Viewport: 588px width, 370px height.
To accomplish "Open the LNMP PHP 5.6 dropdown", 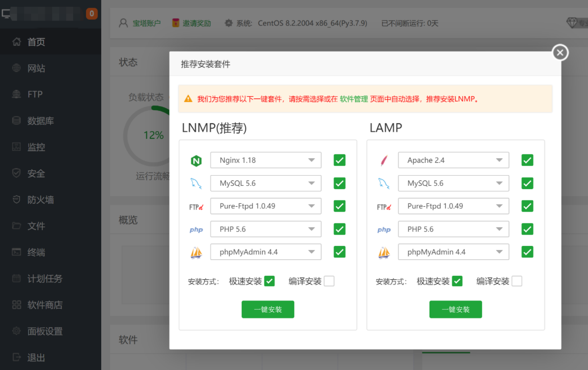I will 266,229.
